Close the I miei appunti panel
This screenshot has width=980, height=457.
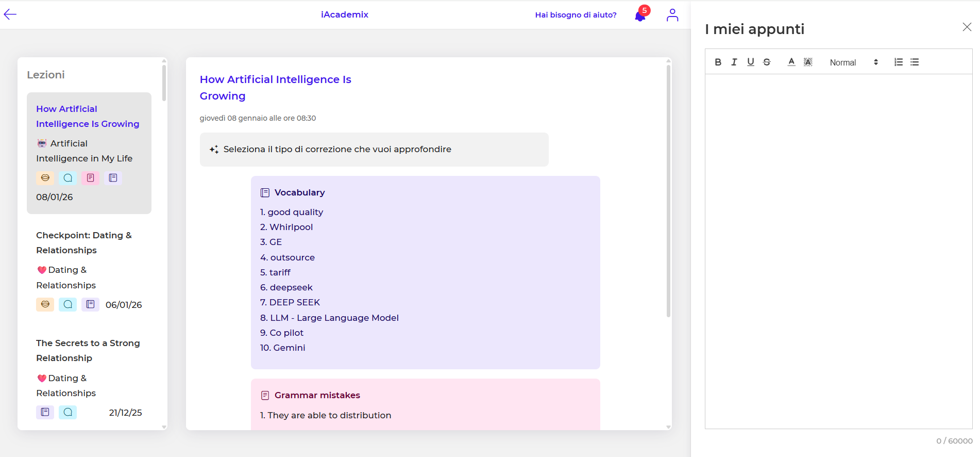[967, 27]
